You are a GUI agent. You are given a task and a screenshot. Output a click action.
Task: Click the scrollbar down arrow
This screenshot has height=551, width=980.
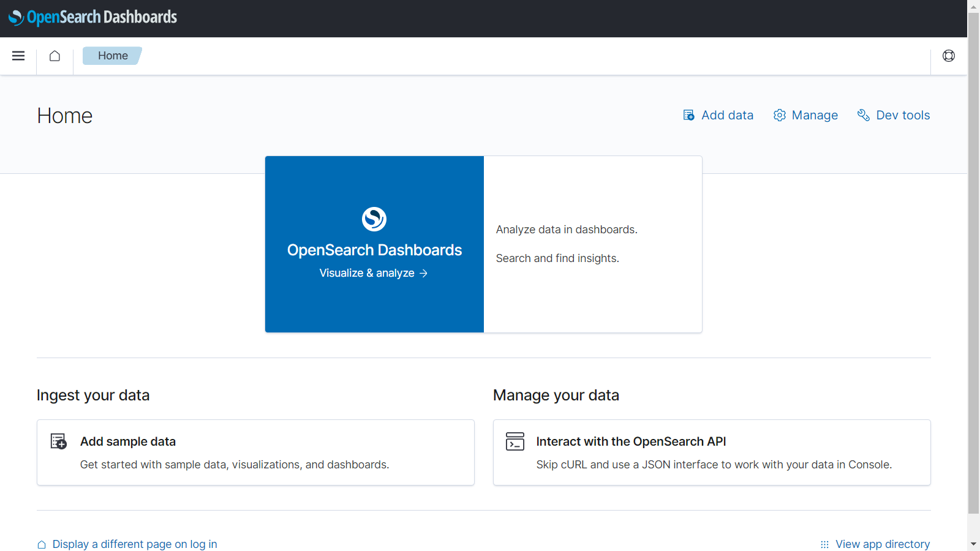point(973,544)
